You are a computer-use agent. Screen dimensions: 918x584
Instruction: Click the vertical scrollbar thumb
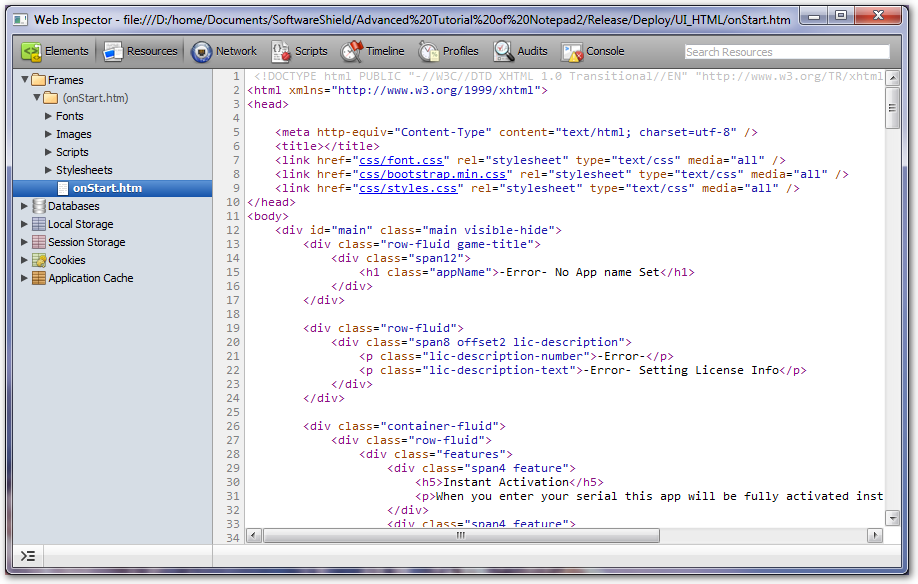click(x=892, y=107)
